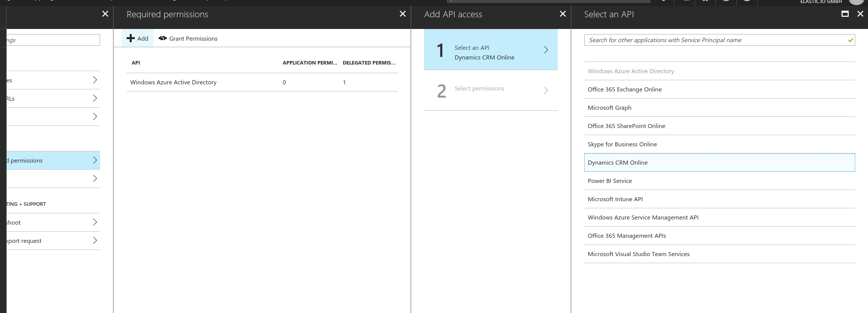Click the Grant Permissions button label

193,39
